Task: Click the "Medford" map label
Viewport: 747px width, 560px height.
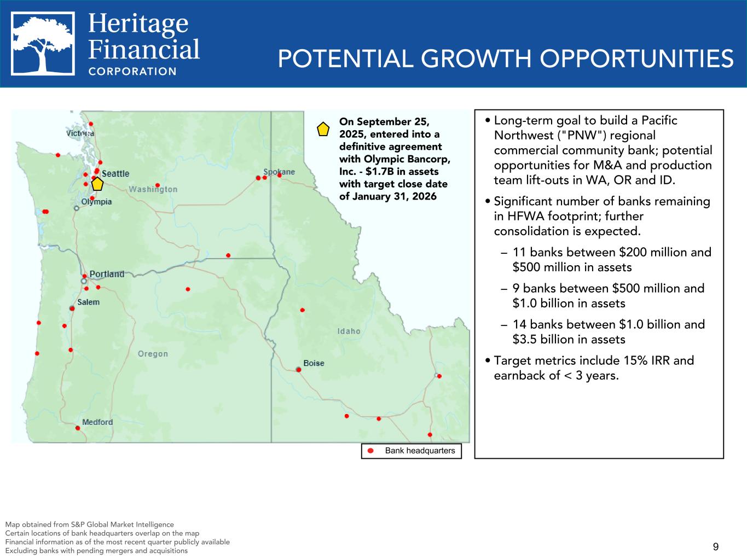Action: click(97, 422)
